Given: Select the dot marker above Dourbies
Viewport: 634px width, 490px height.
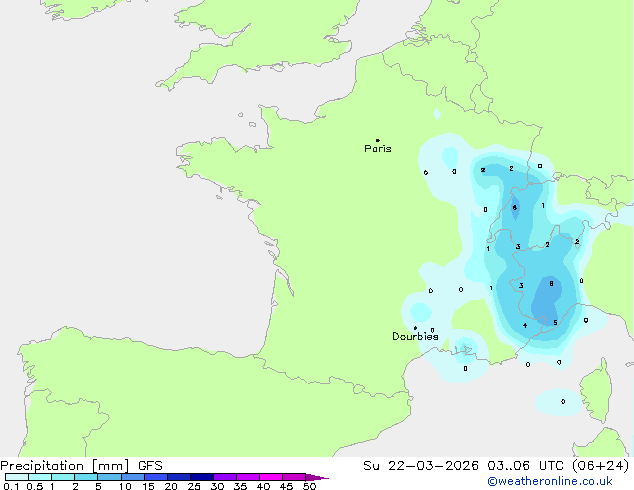Looking at the screenshot, I should pyautogui.click(x=415, y=328).
